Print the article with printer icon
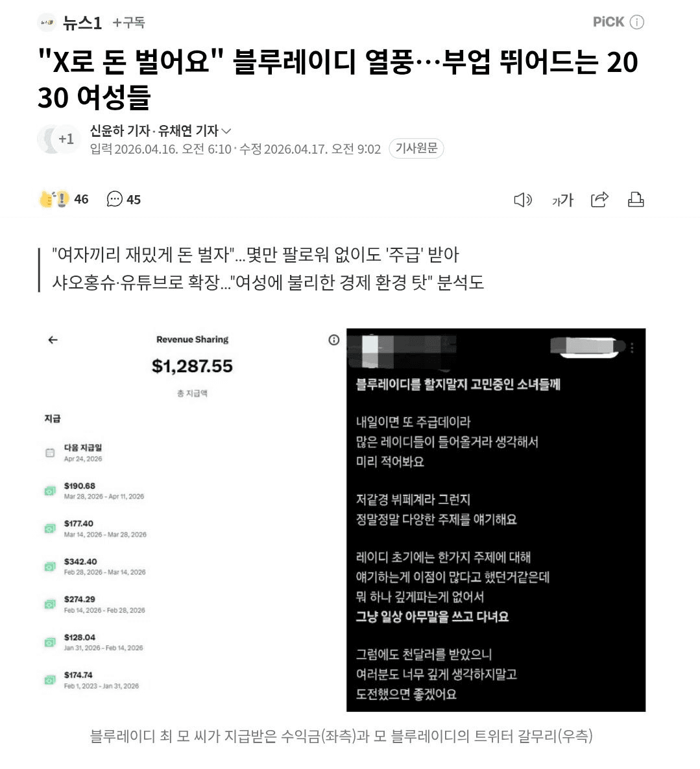 pos(636,199)
